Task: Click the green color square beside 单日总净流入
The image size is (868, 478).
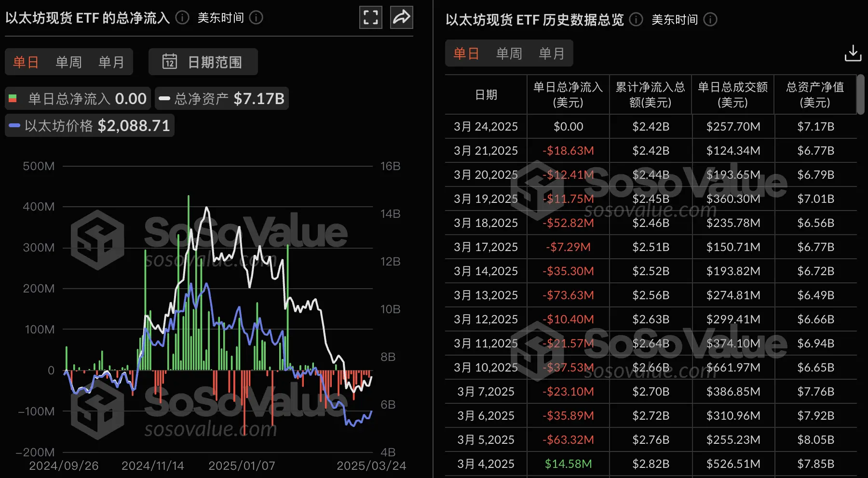Action: point(14,98)
